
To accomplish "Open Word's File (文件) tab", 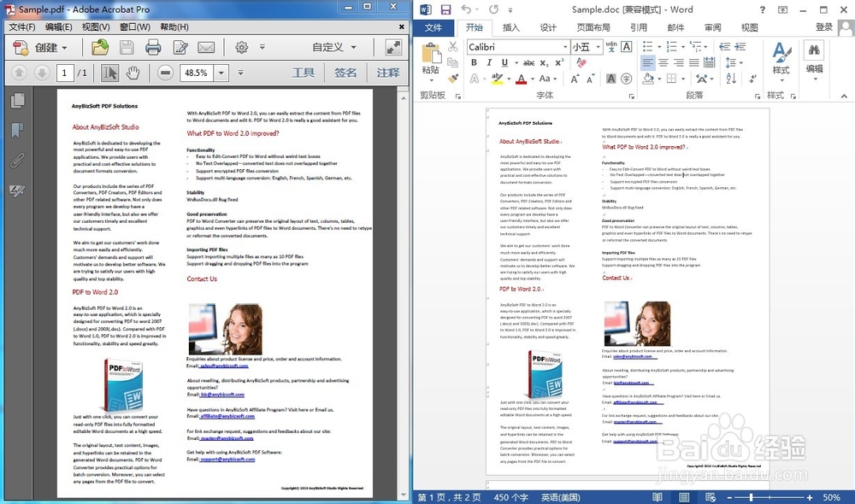I will pyautogui.click(x=433, y=27).
